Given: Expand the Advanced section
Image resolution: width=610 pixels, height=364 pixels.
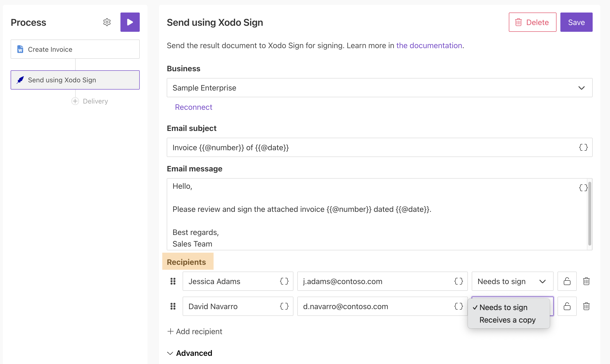Looking at the screenshot, I should click(190, 353).
